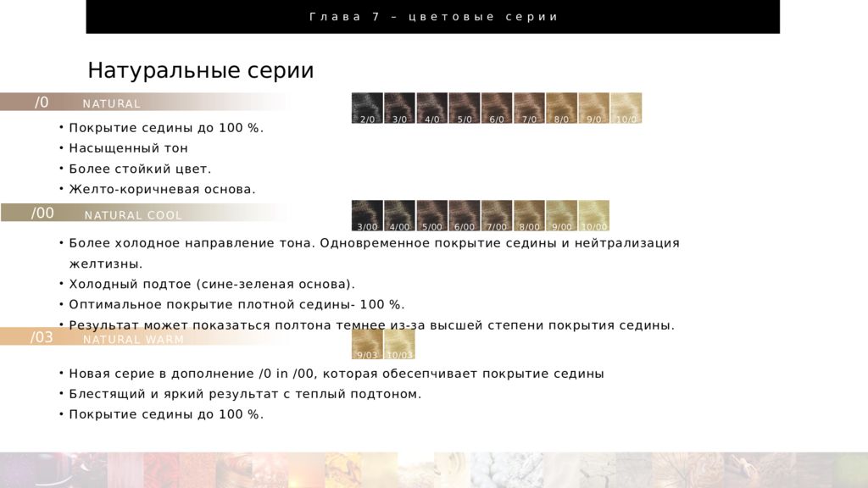Pick the 8/00 shade swatch
Screen dimensions: 868x488
coord(529,216)
